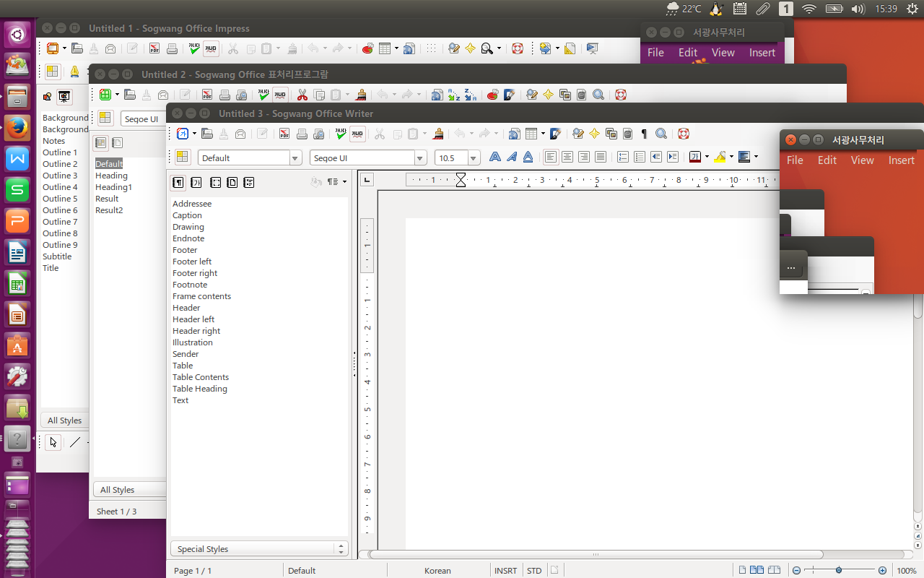Click the Gallery icon in Writer toolbar
Image resolution: width=924 pixels, height=578 pixels.
611,134
